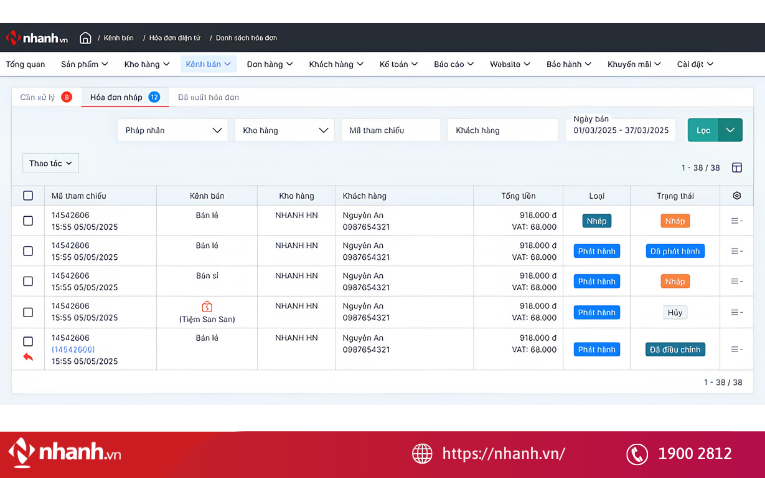Expand the Sản phẩm menu
The image size is (765, 478).
click(x=84, y=64)
